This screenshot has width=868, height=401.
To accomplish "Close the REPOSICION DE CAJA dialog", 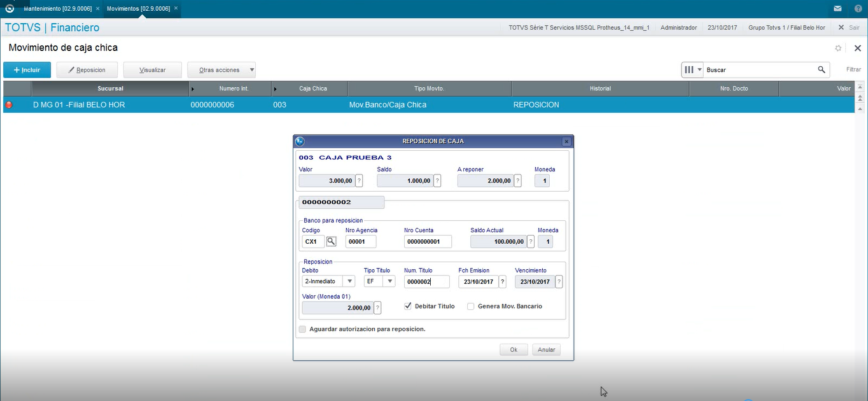I will [x=566, y=141].
